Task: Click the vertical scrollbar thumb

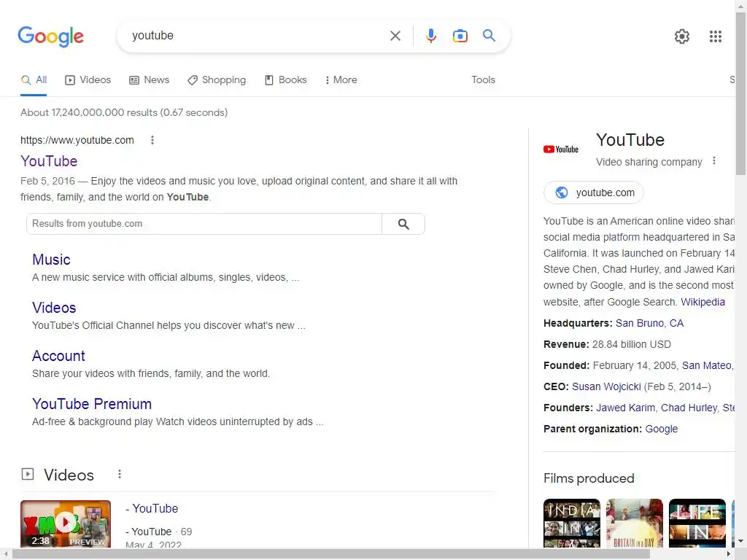Action: 741,93
